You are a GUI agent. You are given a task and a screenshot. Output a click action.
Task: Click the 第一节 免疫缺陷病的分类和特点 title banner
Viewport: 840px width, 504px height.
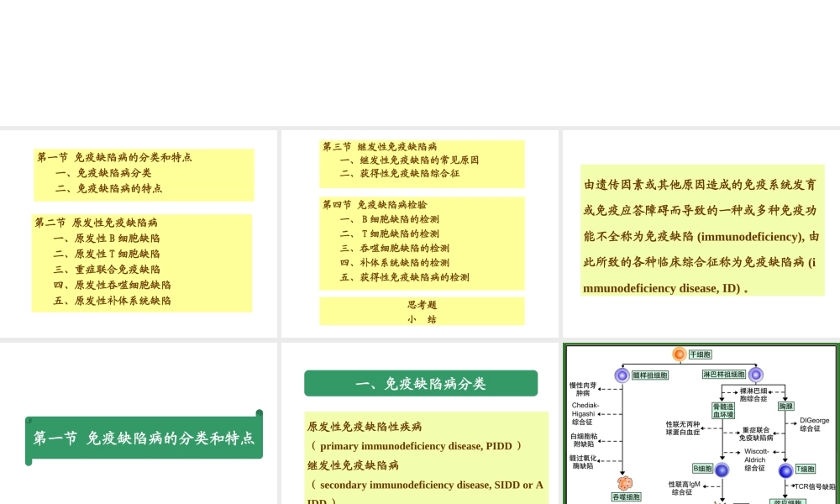(144, 437)
